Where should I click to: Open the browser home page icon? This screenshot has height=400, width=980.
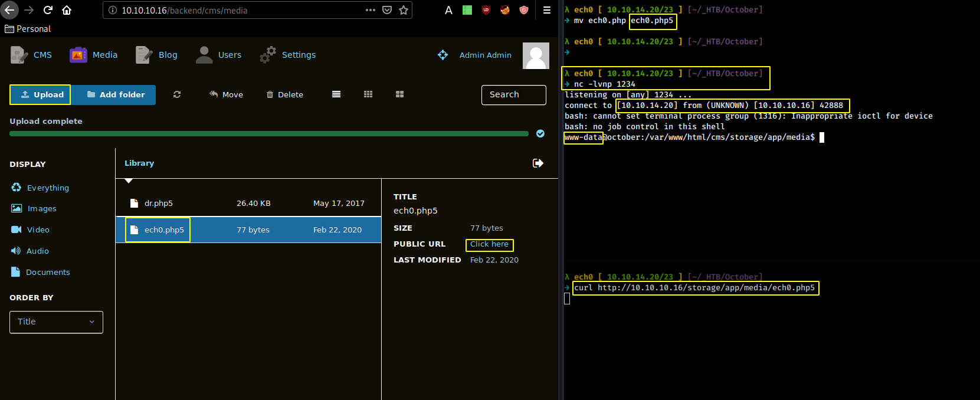67,10
